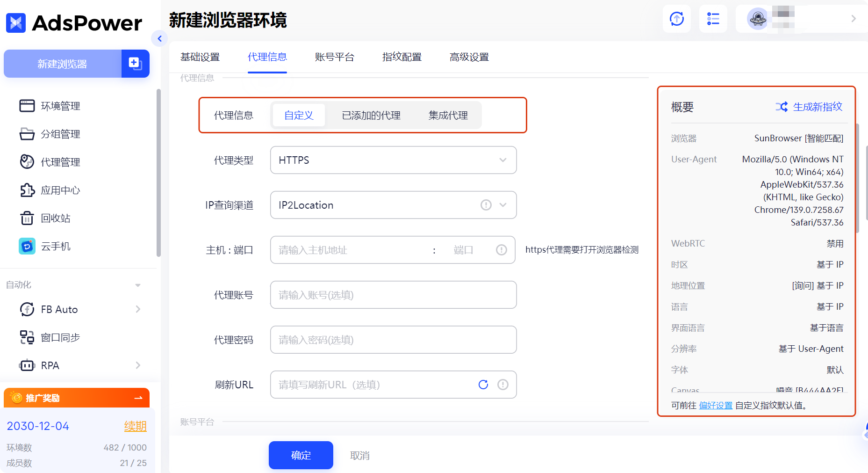Switch proxy mode to 已添加的代理

pyautogui.click(x=371, y=115)
